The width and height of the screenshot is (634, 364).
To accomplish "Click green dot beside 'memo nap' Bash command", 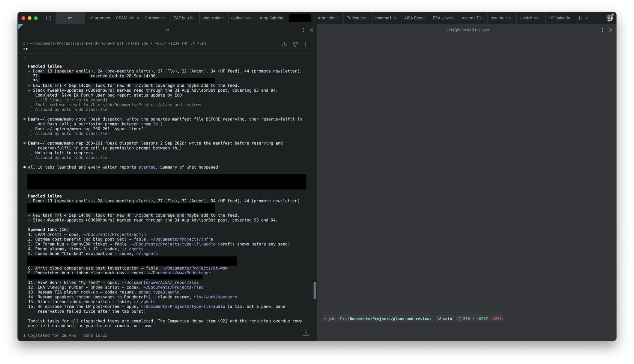I will point(24,143).
